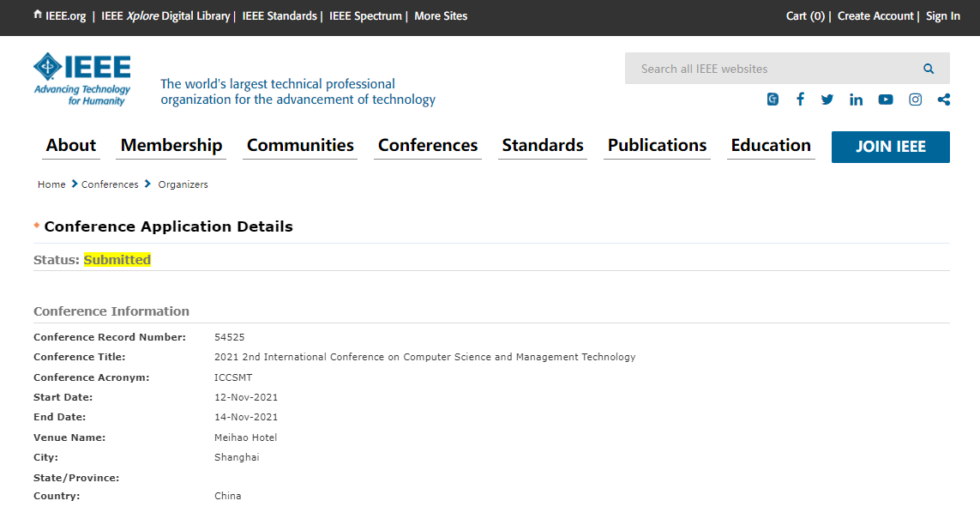The width and height of the screenshot is (980, 525).
Task: Go to Home in the breadcrumb
Action: [x=51, y=184]
